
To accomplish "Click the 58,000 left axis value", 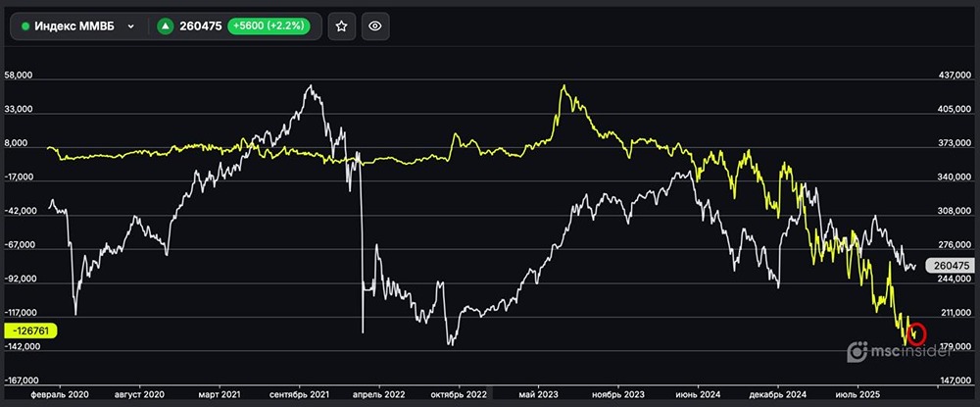I will 18,75.
